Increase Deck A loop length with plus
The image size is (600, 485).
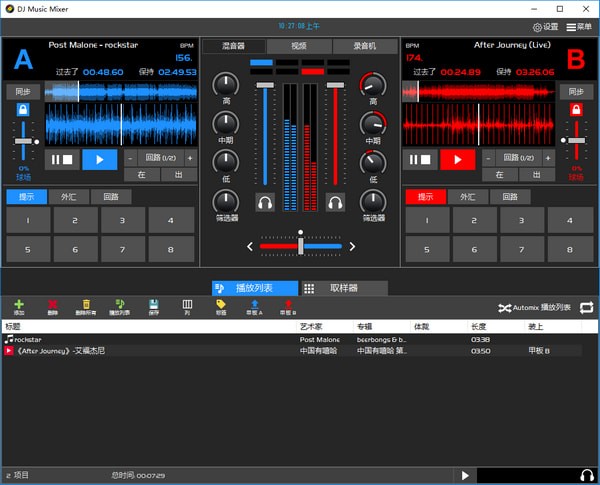pos(190,158)
